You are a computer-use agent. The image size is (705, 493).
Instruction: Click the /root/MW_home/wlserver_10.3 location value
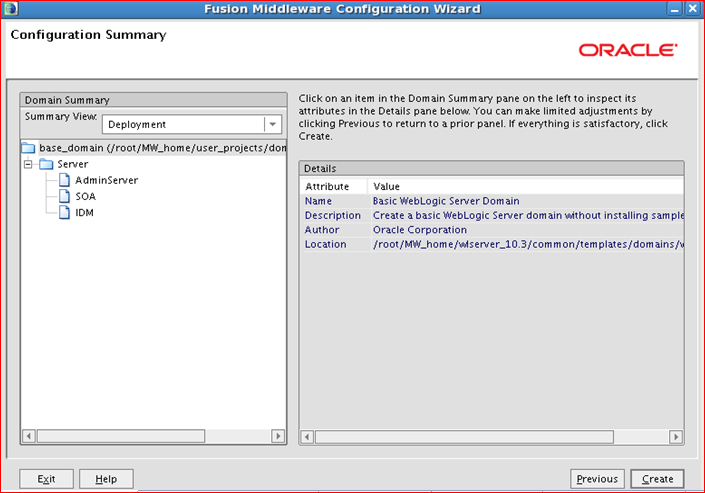(x=527, y=244)
